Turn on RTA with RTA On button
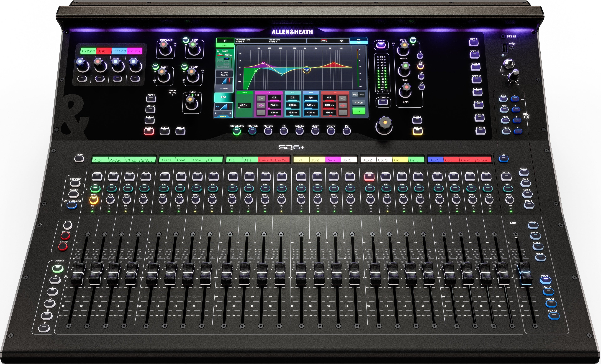 pyautogui.click(x=359, y=103)
